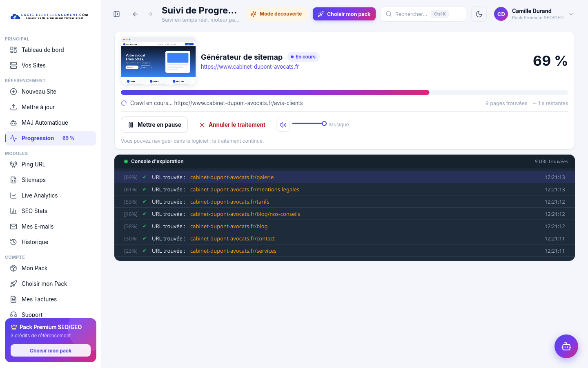Open the chatbot assistant bubble
The height and width of the screenshot is (368, 588).
(566, 346)
